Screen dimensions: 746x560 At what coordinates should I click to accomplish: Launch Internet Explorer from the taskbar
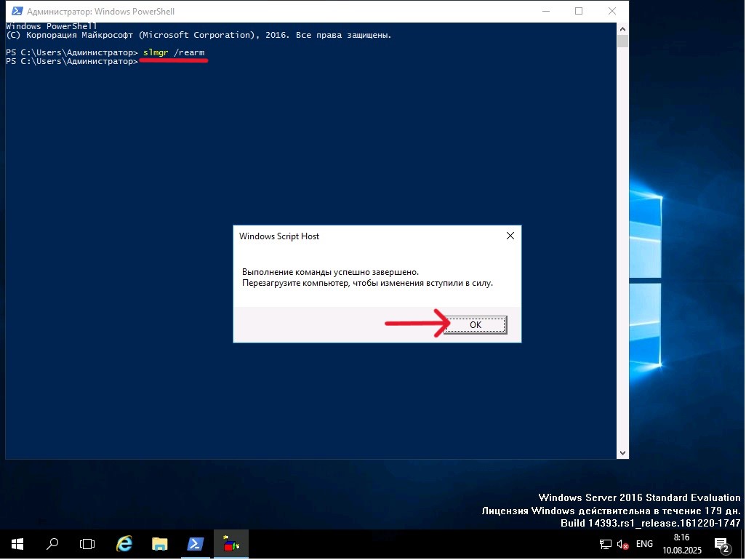[124, 544]
